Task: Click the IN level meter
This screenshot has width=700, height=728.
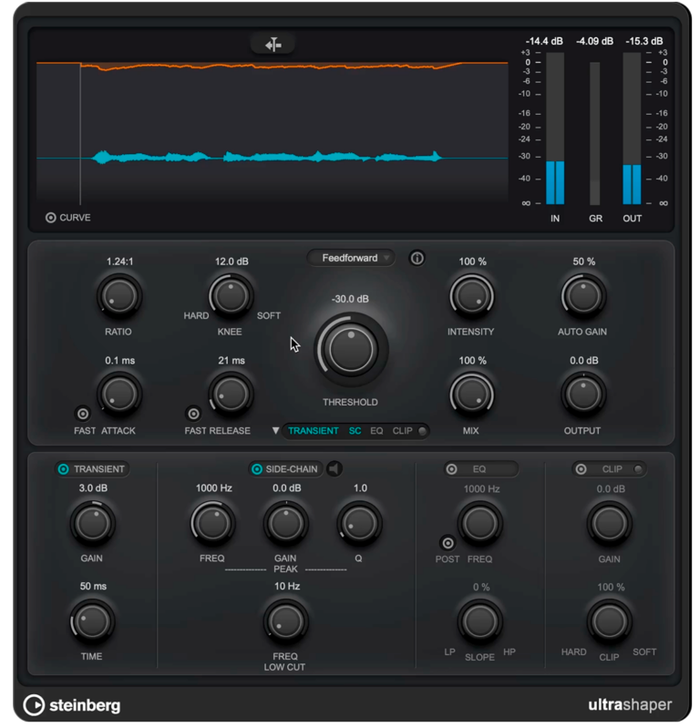Action: click(555, 128)
